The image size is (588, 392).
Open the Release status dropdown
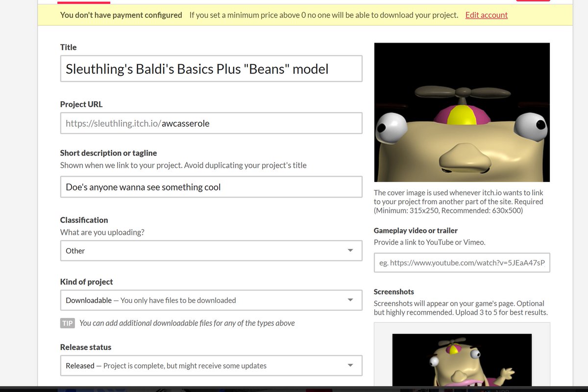pos(211,366)
